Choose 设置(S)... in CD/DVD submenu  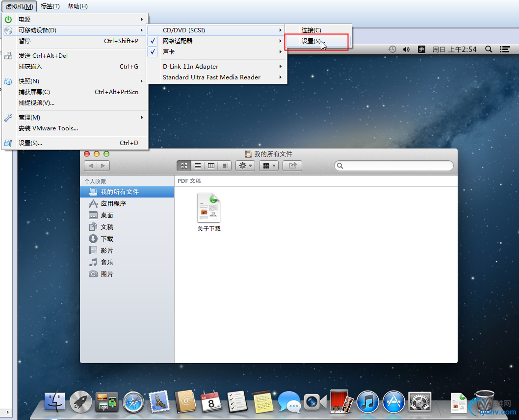318,41
